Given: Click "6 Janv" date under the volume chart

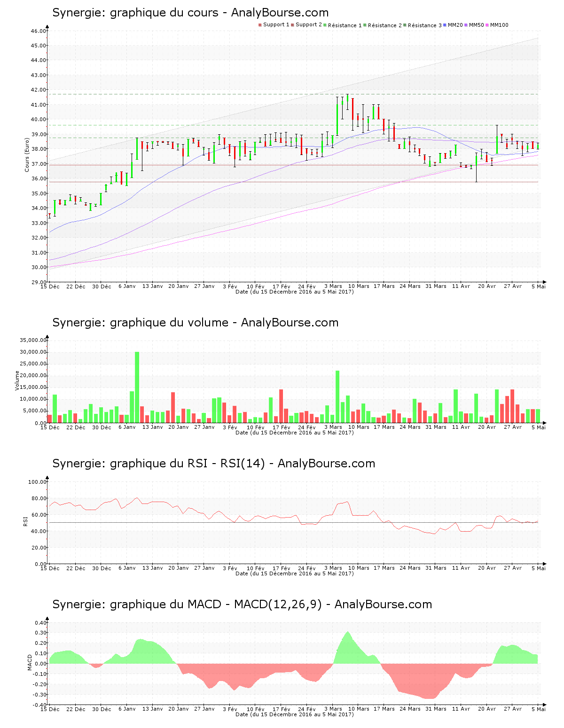Looking at the screenshot, I should 127,427.
